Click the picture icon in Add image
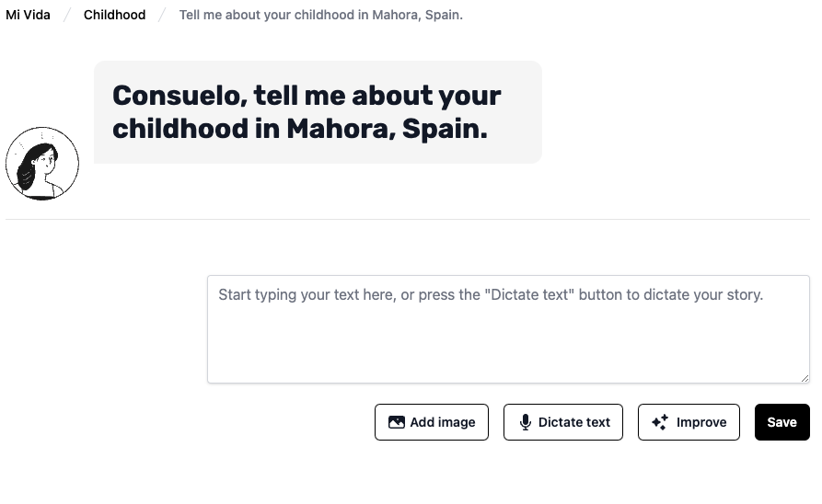The width and height of the screenshot is (822, 504). coord(397,422)
